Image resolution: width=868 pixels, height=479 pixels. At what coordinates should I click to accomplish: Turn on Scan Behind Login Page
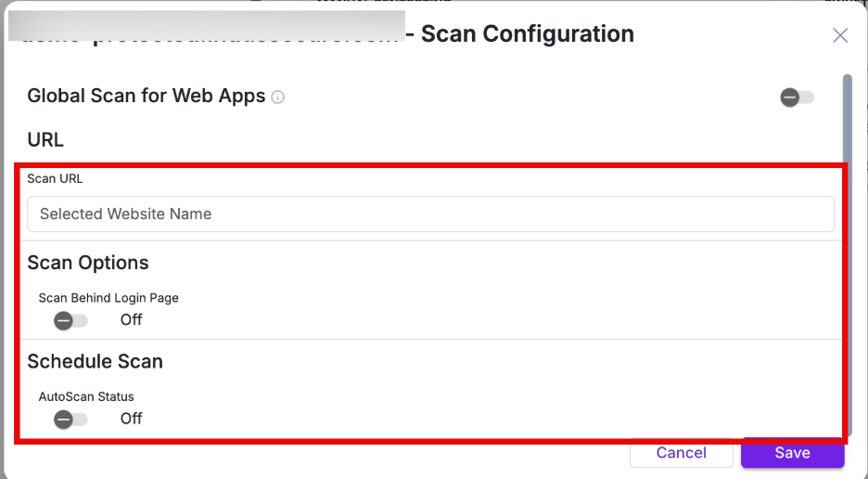[70, 320]
